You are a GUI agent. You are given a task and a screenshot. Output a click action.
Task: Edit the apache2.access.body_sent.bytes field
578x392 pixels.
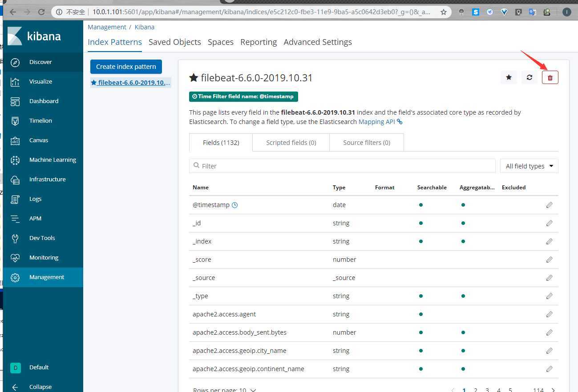pyautogui.click(x=550, y=332)
